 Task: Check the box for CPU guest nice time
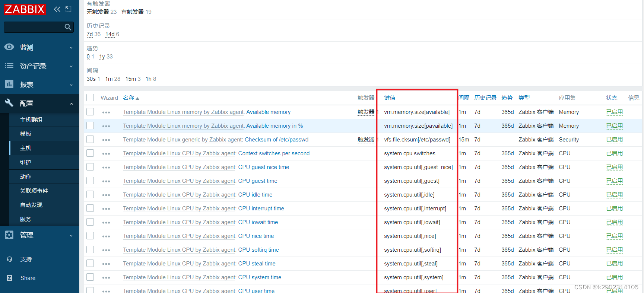tap(90, 167)
